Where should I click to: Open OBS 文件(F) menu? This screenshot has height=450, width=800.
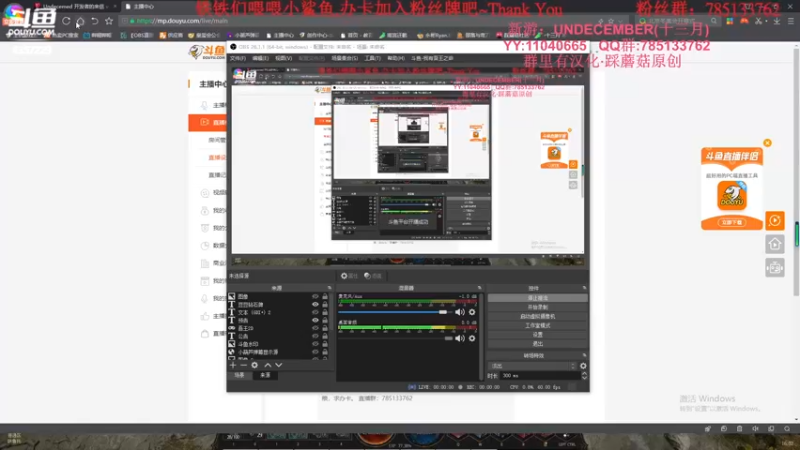237,58
